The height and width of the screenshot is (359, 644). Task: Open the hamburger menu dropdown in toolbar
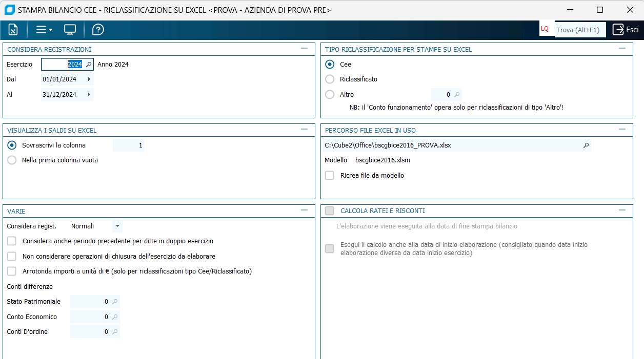(x=44, y=30)
